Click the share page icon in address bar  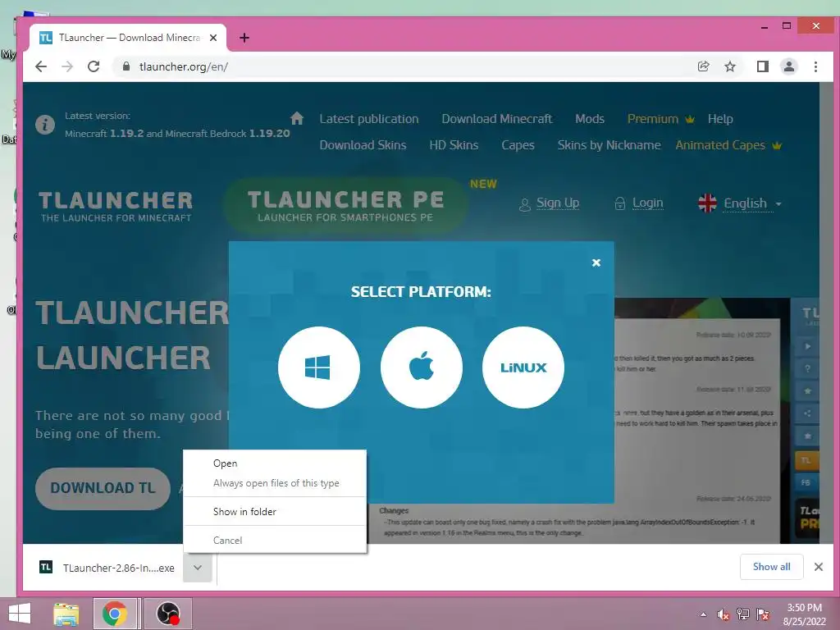pos(703,66)
